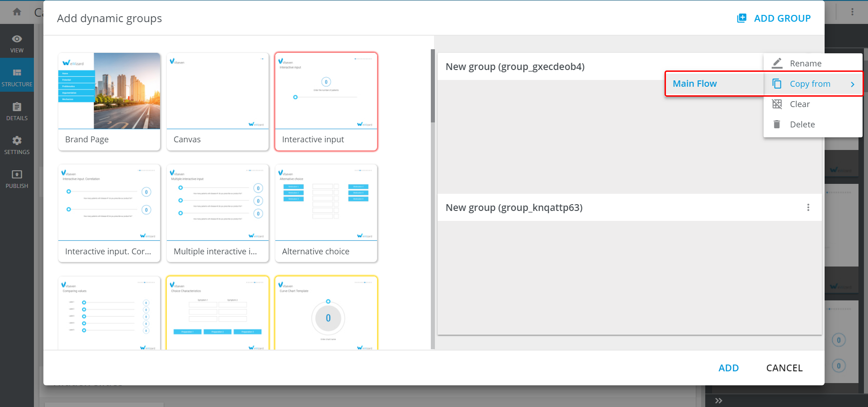Open the View panel eye icon
The image size is (868, 407).
tap(17, 39)
